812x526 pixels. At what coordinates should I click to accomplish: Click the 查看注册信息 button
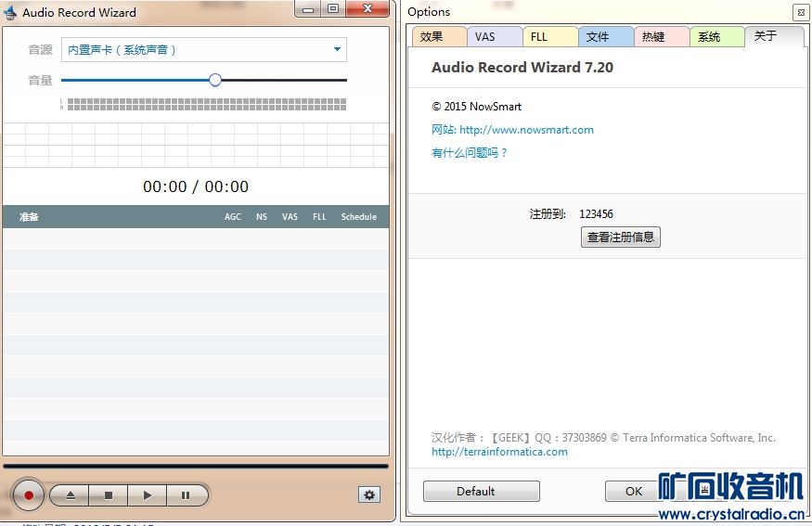tap(621, 237)
